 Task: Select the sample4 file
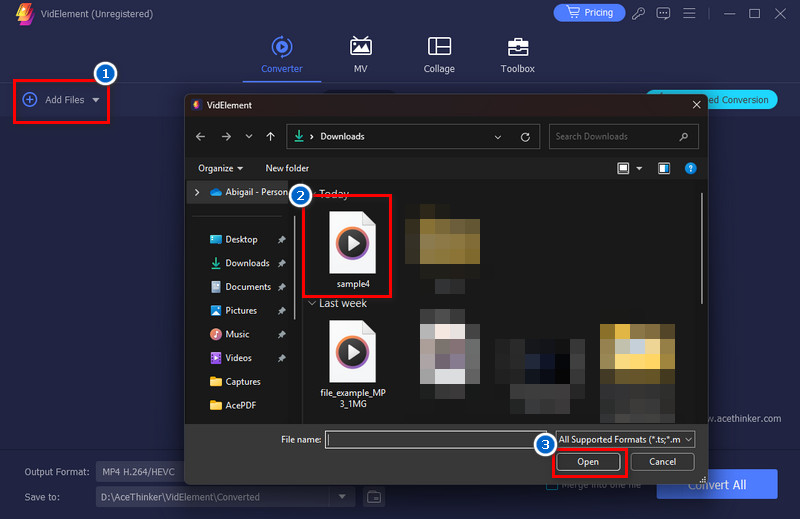pos(353,250)
